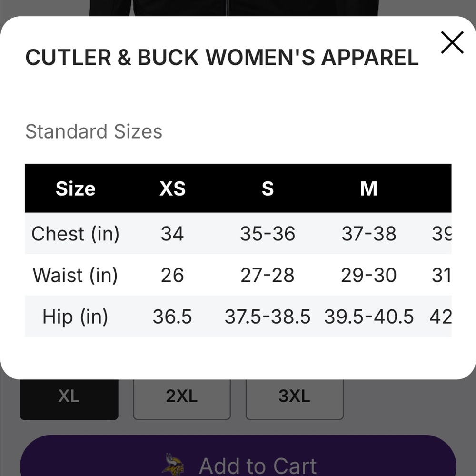Screen dimensions: 476x476
Task: Click the Size column header
Action: point(75,188)
